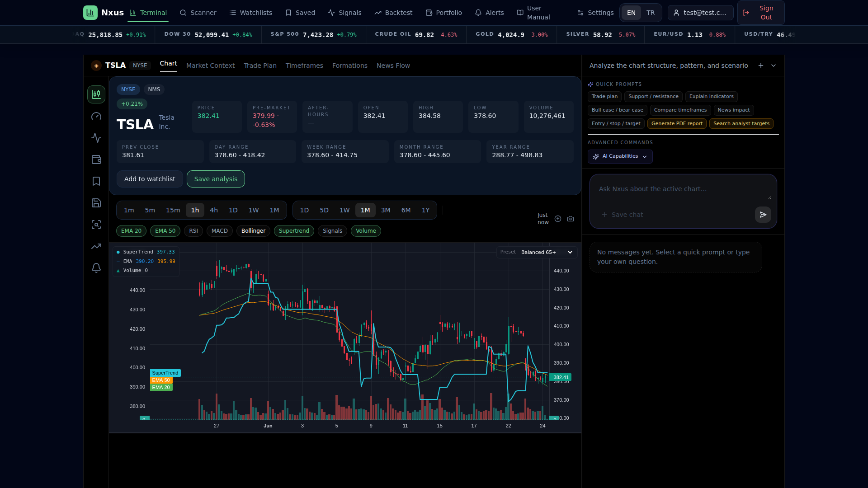The width and height of the screenshot is (868, 488).
Task: Open the gauge dashboard sidebar icon
Action: pyautogui.click(x=96, y=116)
